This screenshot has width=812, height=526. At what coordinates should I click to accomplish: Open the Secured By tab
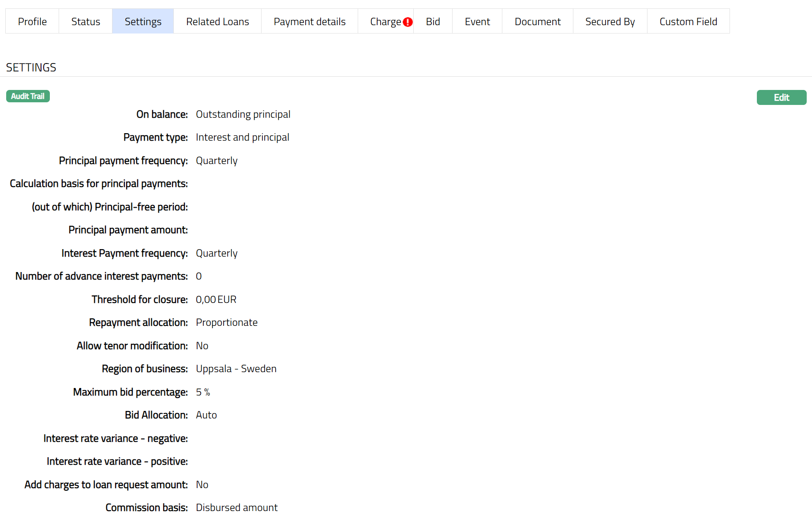pyautogui.click(x=610, y=22)
